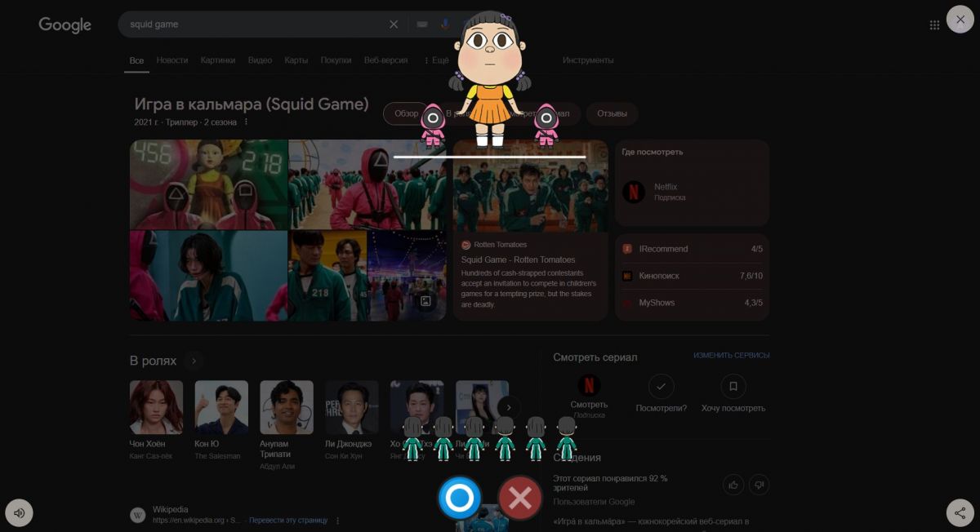
Task: Open Ли Джондже cast photo
Action: click(x=352, y=407)
